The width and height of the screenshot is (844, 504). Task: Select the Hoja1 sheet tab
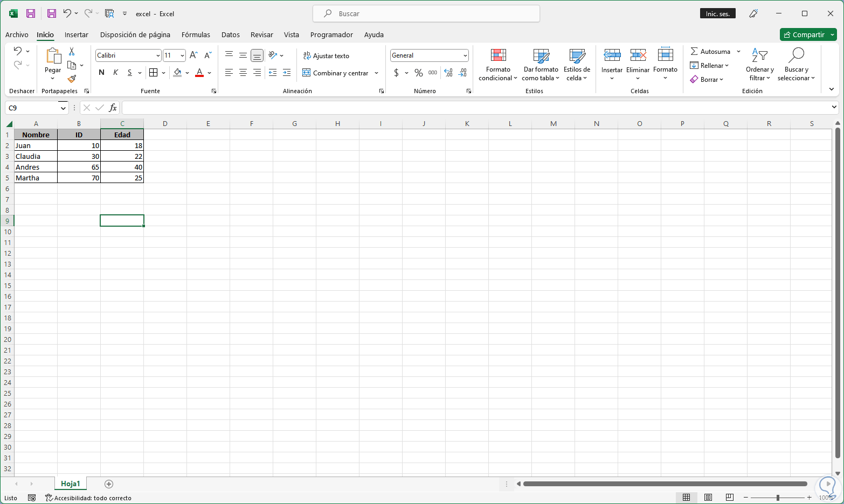click(x=71, y=484)
